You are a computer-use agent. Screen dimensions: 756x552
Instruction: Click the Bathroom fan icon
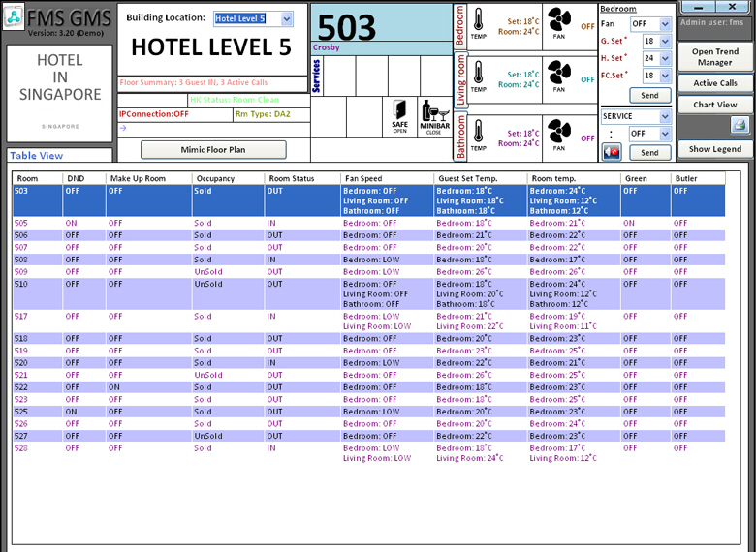coord(559,132)
